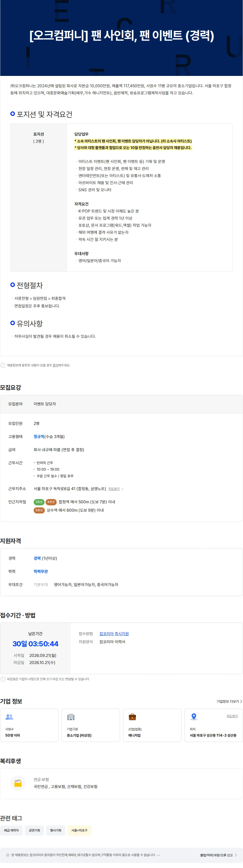Click the highlighted 소속 아티스트의 팬 사인회 notice
The image size is (243, 868).
point(133,141)
